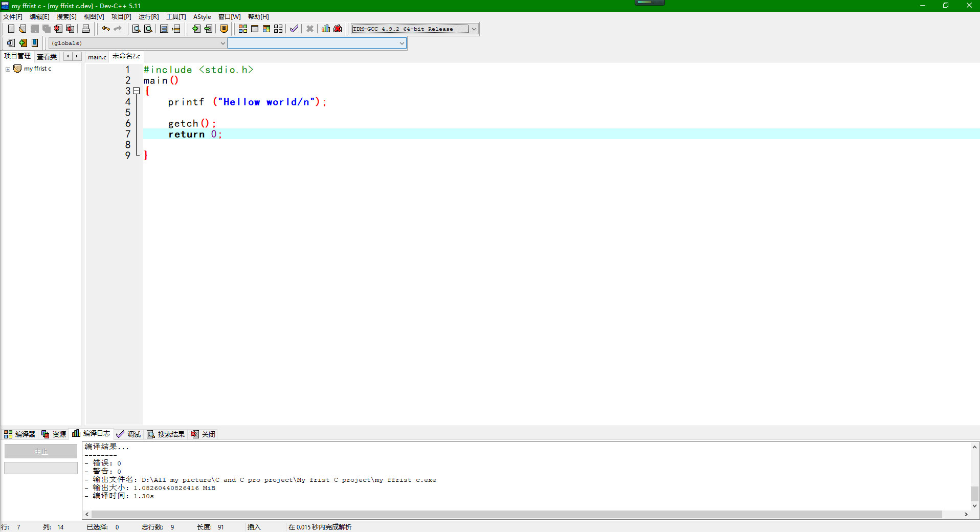
Task: Open the 工具[T] menu
Action: pyautogui.click(x=176, y=17)
